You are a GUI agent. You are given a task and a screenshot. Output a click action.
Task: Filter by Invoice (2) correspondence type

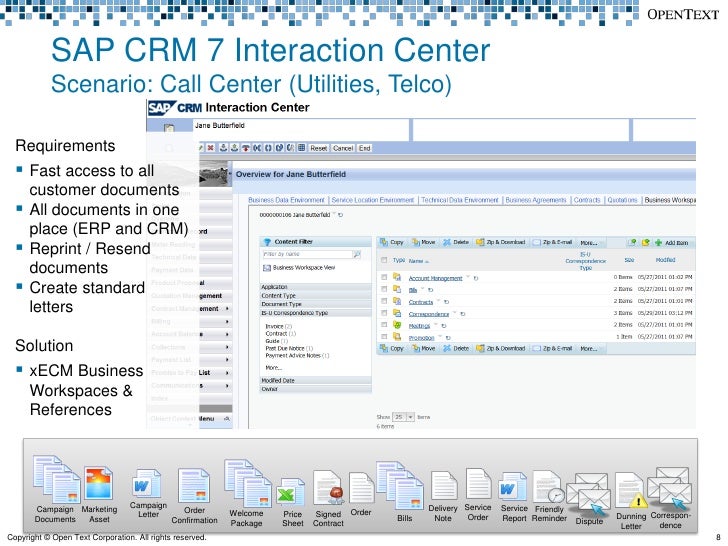279,326
